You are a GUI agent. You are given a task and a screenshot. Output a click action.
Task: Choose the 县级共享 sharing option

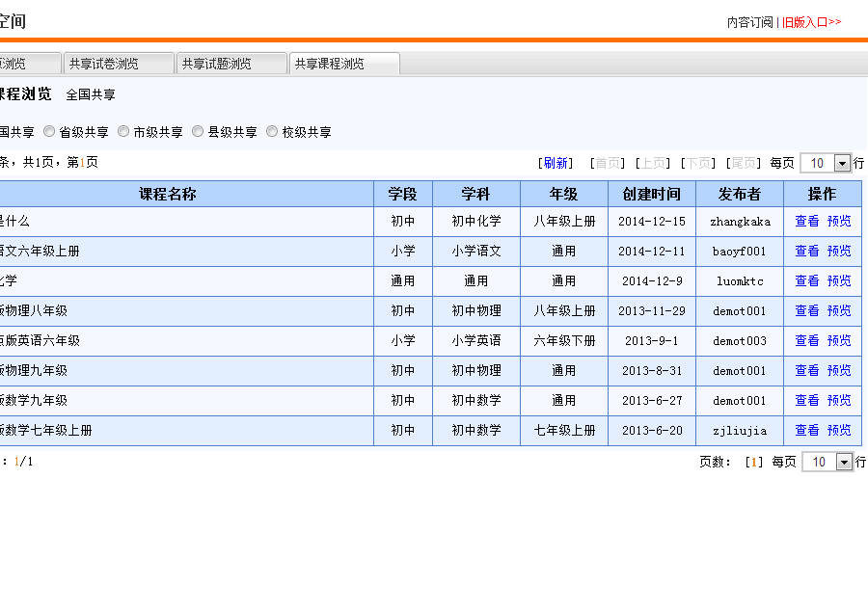(x=199, y=132)
